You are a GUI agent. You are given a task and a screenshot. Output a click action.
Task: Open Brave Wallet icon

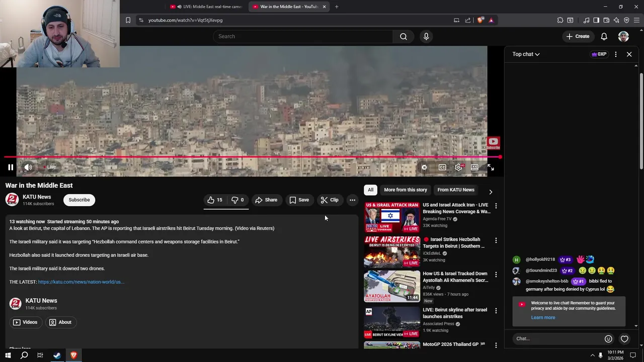pyautogui.click(x=606, y=20)
